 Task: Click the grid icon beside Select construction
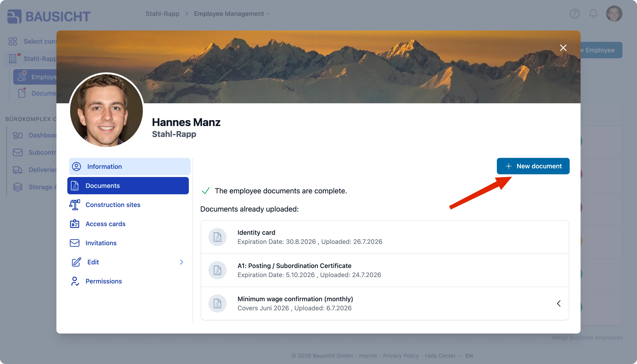(x=13, y=41)
